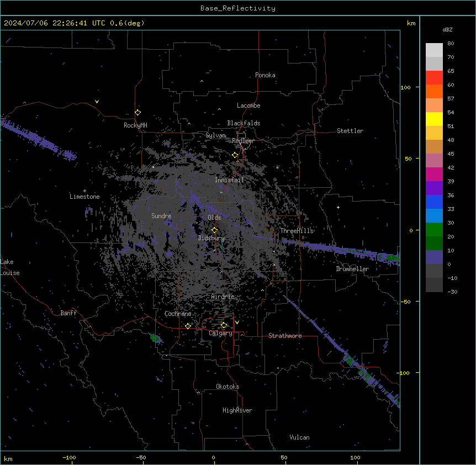Select the yellow diamond marker between Olds and Didsbury
Image resolution: width=476 pixels, height=465 pixels.
[215, 230]
